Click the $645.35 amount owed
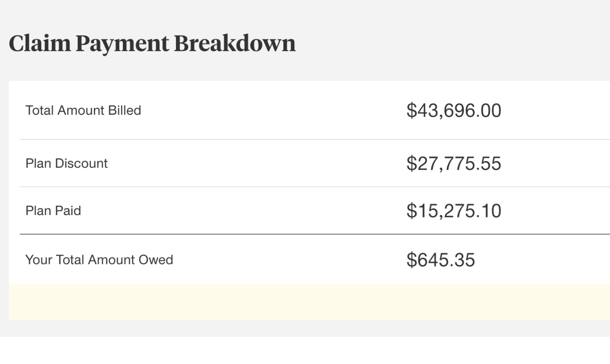This screenshot has width=610, height=364. (441, 260)
